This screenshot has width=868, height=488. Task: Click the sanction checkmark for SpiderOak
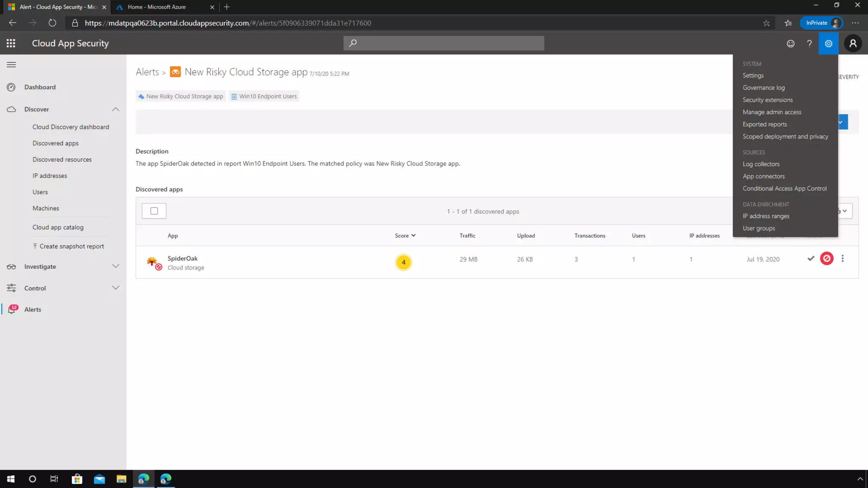click(x=810, y=258)
